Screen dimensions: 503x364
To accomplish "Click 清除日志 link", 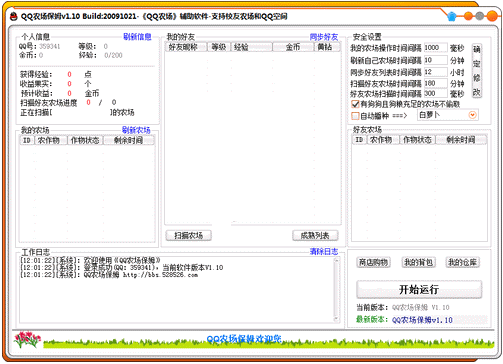I will (x=324, y=251).
